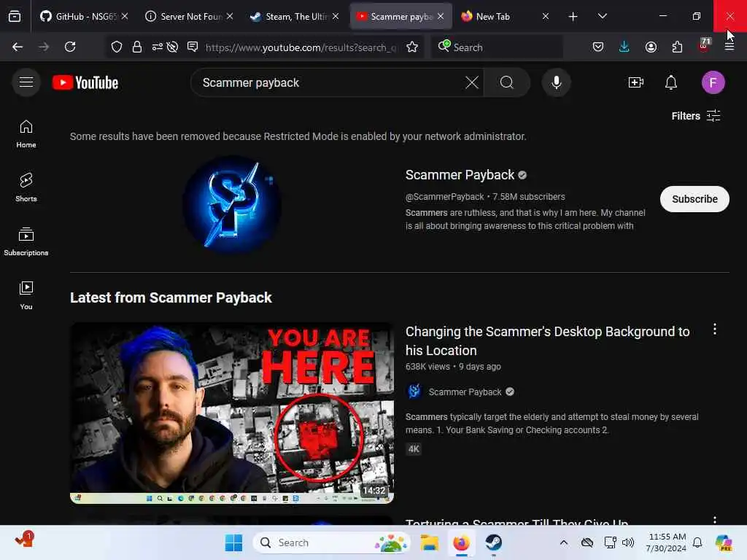Click the 4K badge
Viewport: 747px width, 560px height.
pyautogui.click(x=414, y=449)
